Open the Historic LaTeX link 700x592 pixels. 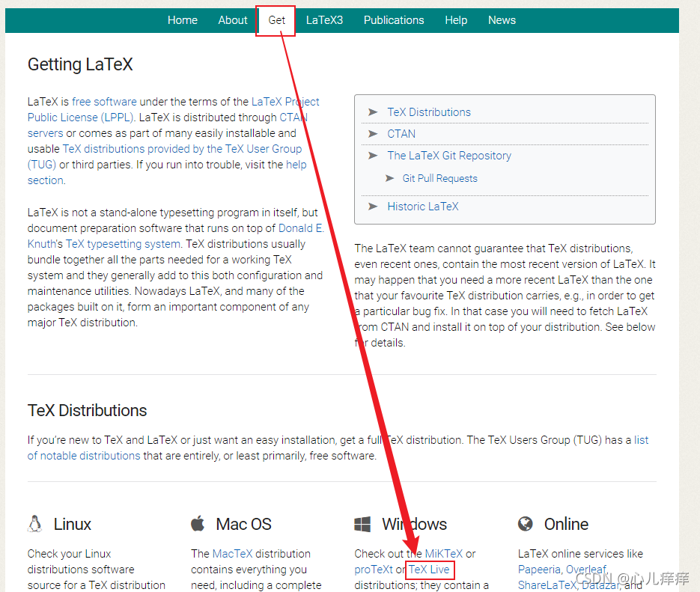tap(423, 207)
